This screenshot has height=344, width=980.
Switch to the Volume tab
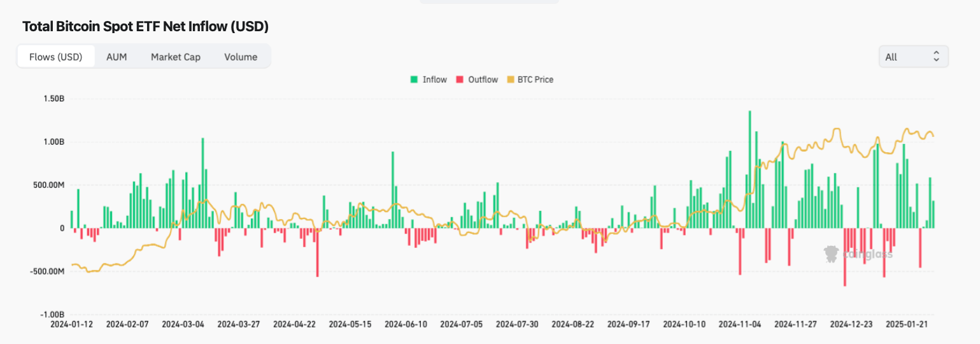[241, 57]
